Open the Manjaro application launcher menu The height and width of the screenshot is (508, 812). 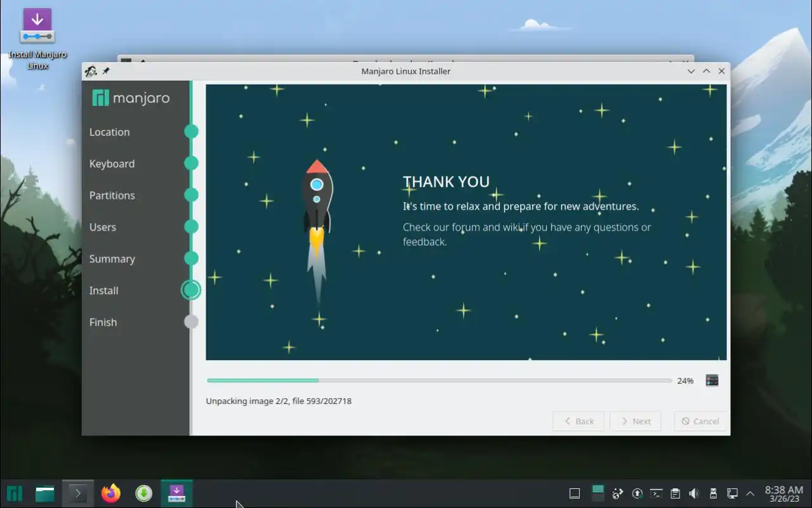[x=15, y=493]
